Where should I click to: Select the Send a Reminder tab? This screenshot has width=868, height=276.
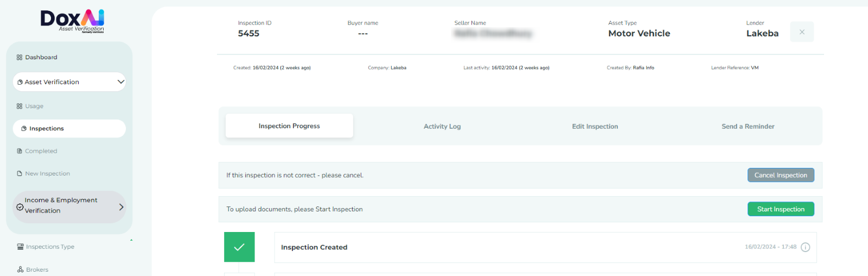[748, 127]
